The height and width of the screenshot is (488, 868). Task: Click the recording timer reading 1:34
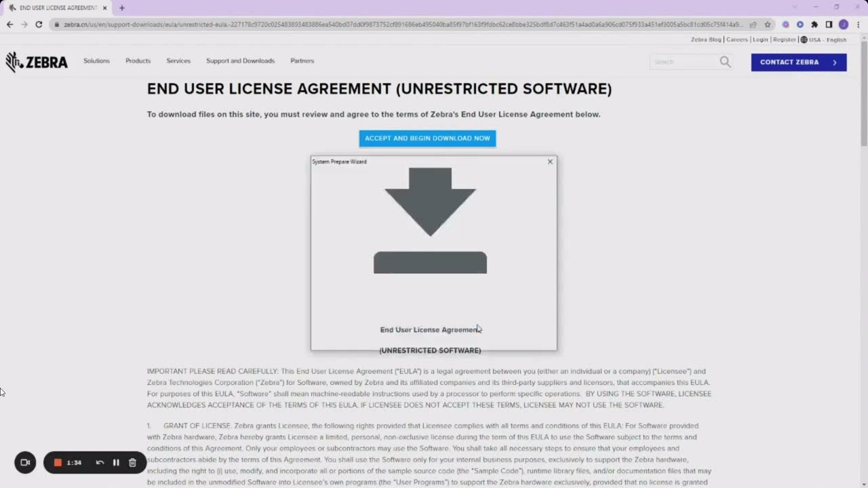(x=74, y=463)
